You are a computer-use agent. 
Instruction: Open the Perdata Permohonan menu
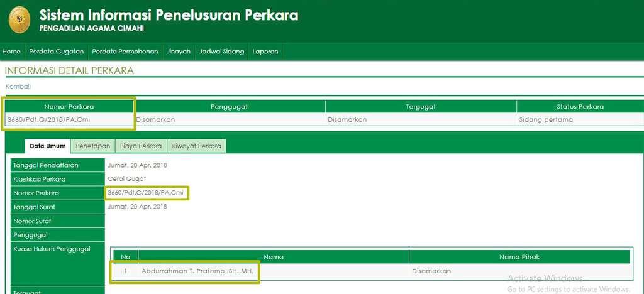click(x=125, y=52)
